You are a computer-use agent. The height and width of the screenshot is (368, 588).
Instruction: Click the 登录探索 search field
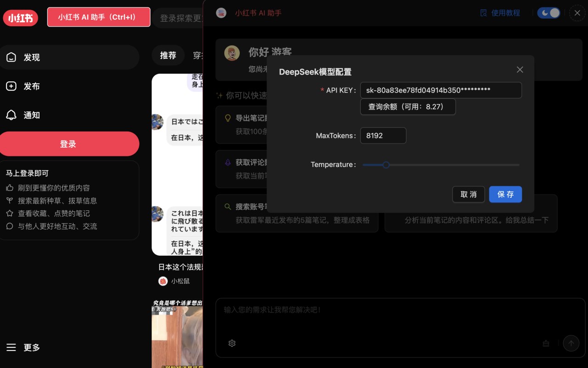(178, 18)
